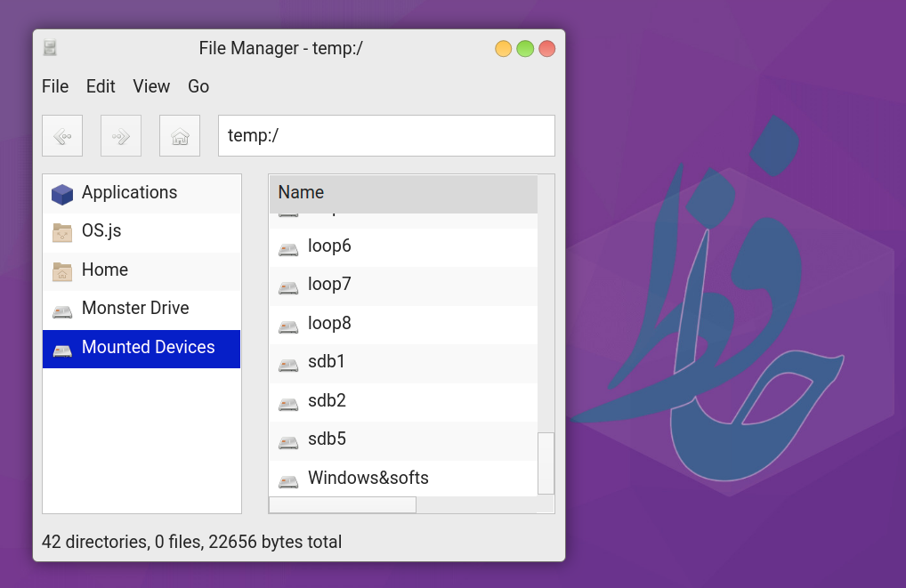
Task: Open the File menu
Action: click(55, 86)
